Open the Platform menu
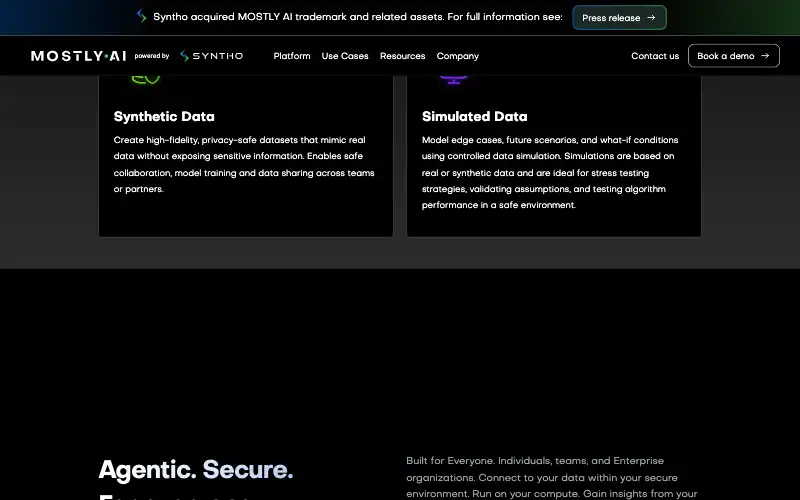This screenshot has width=800, height=500. pos(292,56)
